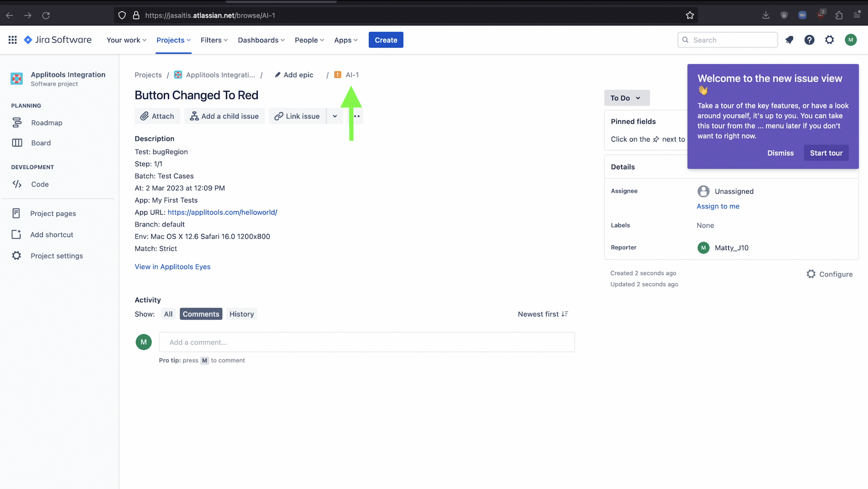The width and height of the screenshot is (868, 489).
Task: Click the more actions ellipsis button
Action: click(357, 116)
